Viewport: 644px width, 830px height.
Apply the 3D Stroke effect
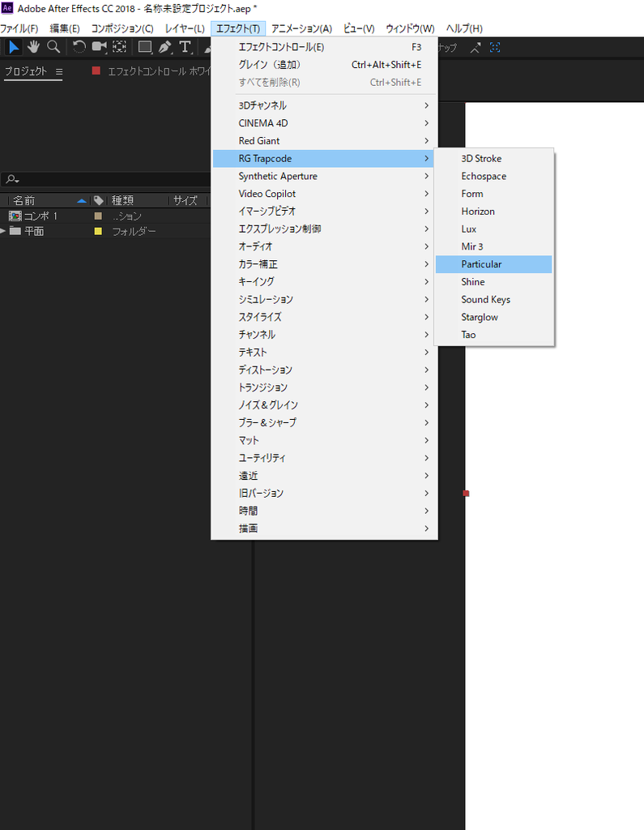point(493,158)
